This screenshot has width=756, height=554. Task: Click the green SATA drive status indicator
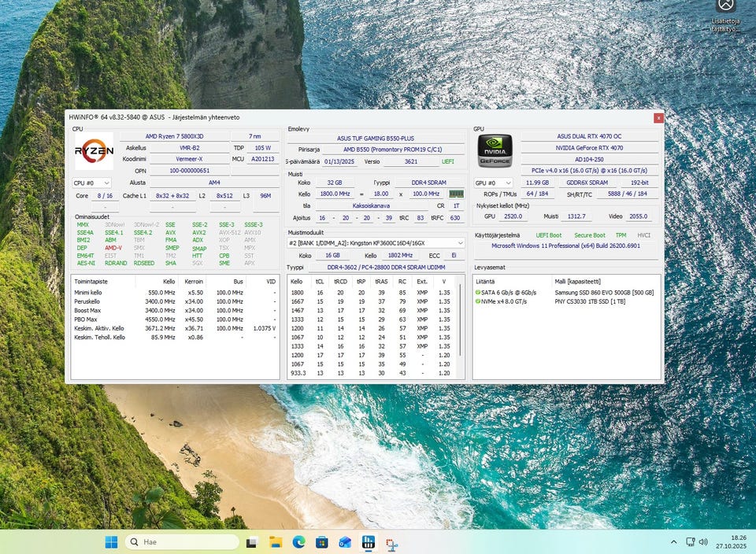pos(478,292)
